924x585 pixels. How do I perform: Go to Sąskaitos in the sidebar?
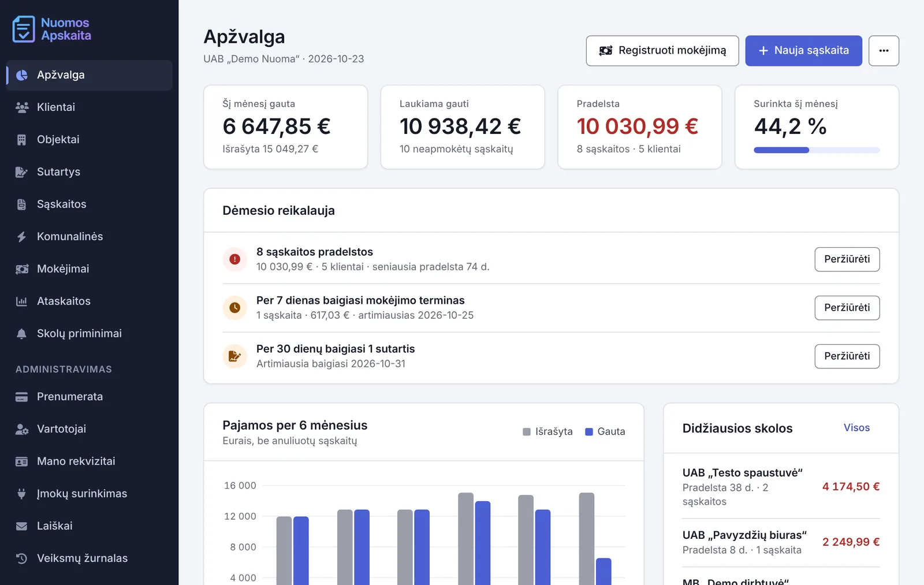90,204
